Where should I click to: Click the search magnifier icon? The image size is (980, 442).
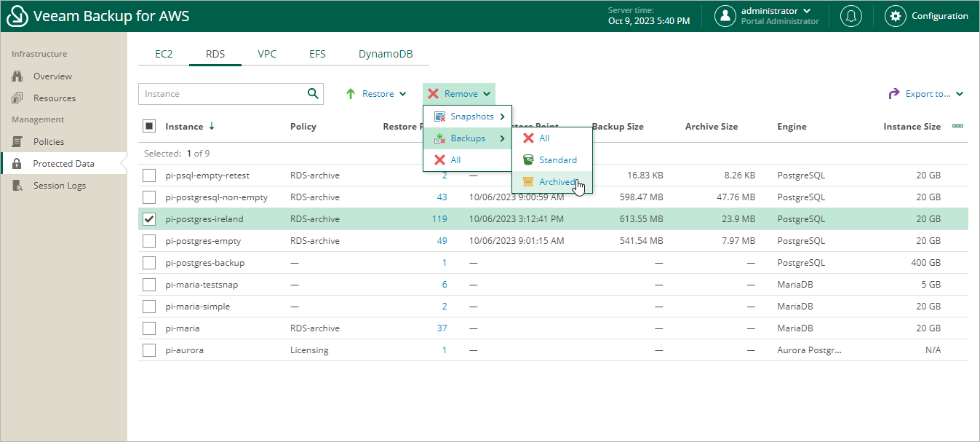313,93
